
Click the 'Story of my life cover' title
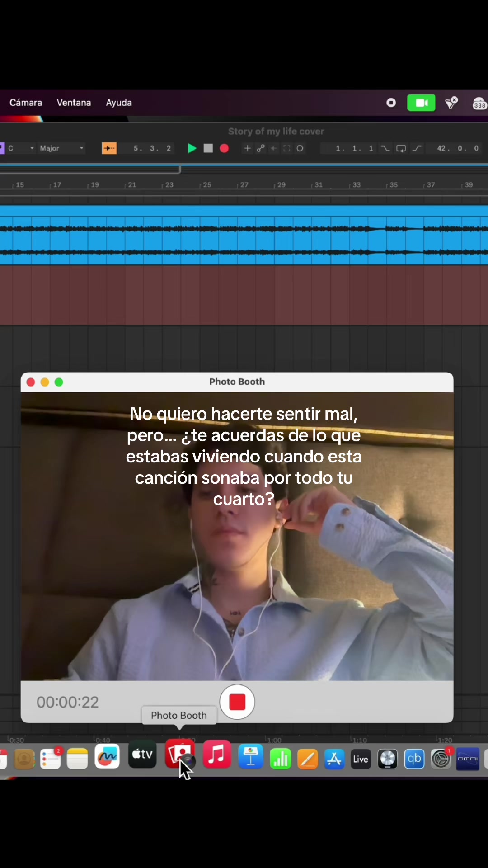click(x=276, y=132)
